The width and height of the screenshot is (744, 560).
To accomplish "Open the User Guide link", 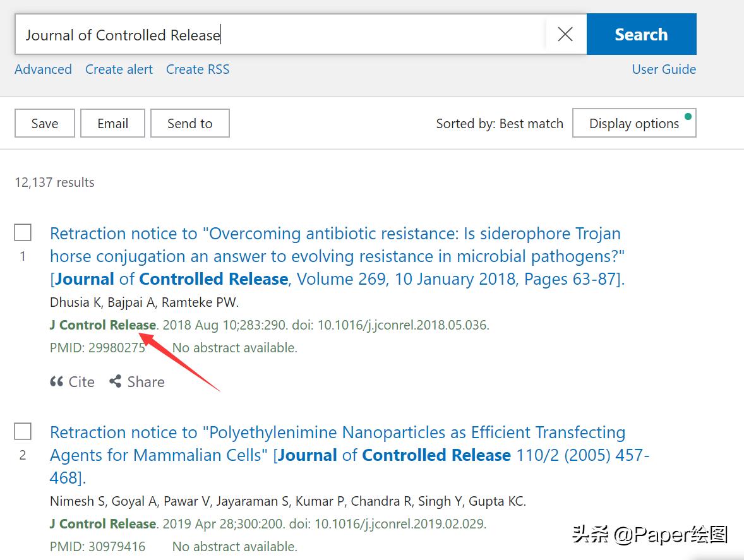I will (664, 69).
